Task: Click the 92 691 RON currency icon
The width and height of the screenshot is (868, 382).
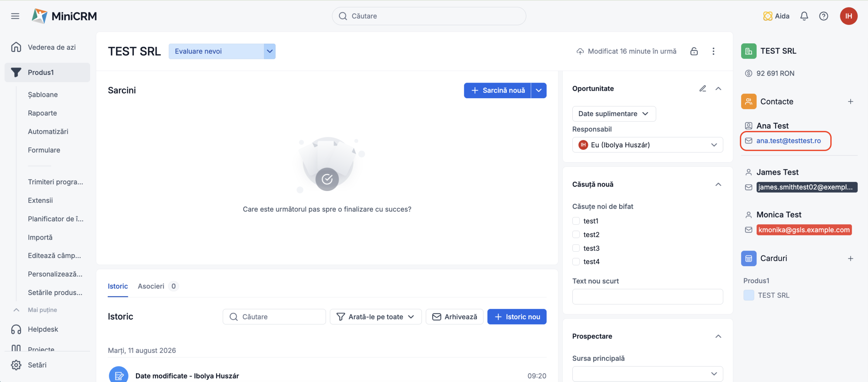Action: coord(749,73)
